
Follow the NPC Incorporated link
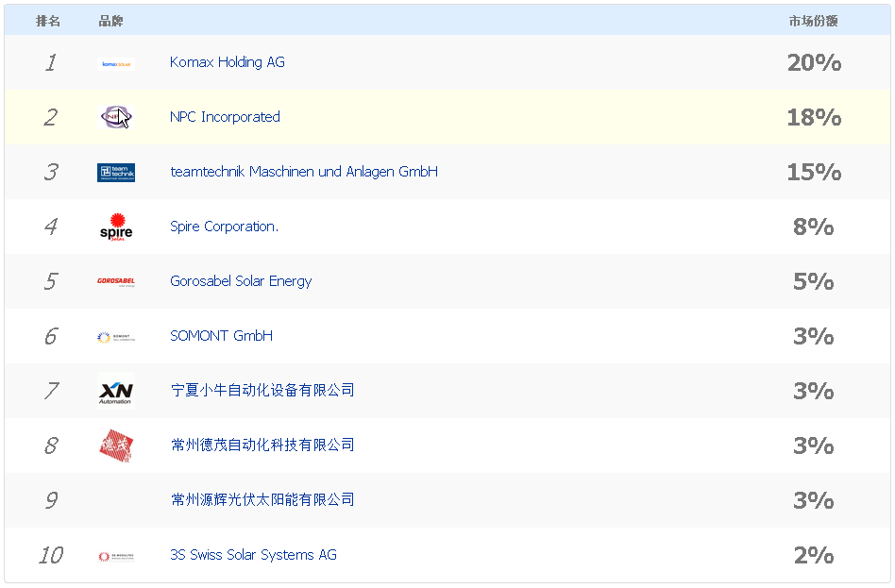[225, 117]
